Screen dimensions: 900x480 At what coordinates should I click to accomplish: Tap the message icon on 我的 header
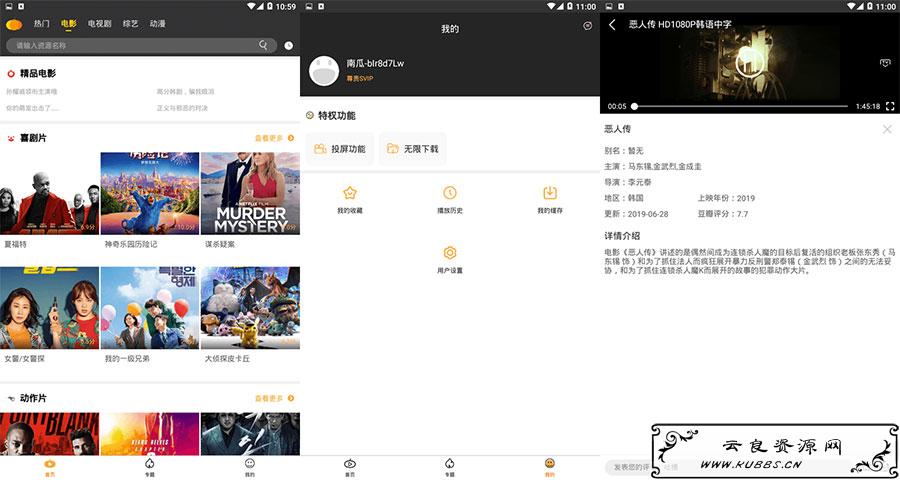pos(587,26)
